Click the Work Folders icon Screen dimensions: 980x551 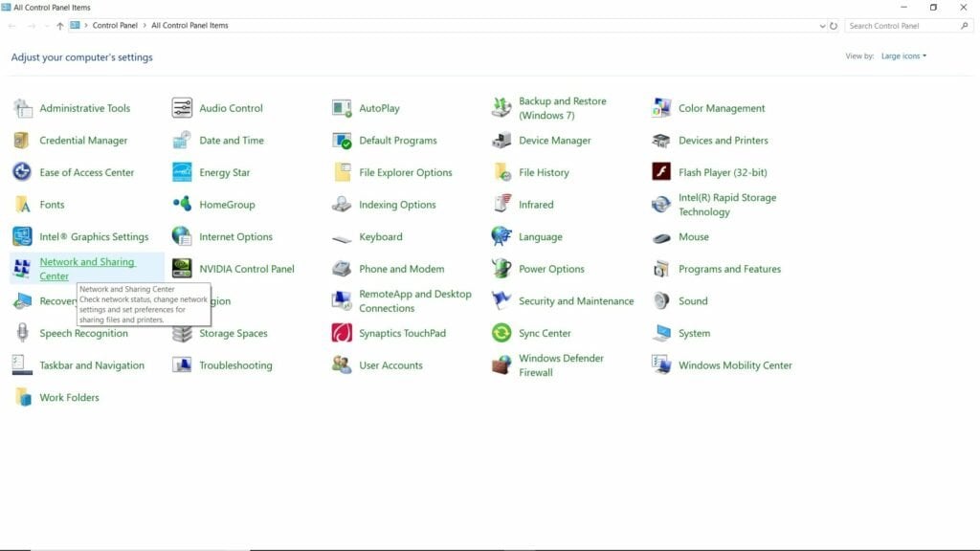23,397
